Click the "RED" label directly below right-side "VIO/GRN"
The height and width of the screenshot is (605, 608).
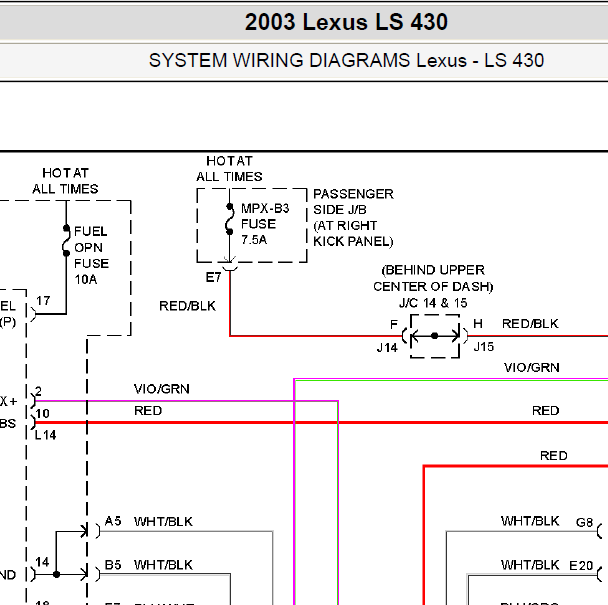click(x=546, y=411)
